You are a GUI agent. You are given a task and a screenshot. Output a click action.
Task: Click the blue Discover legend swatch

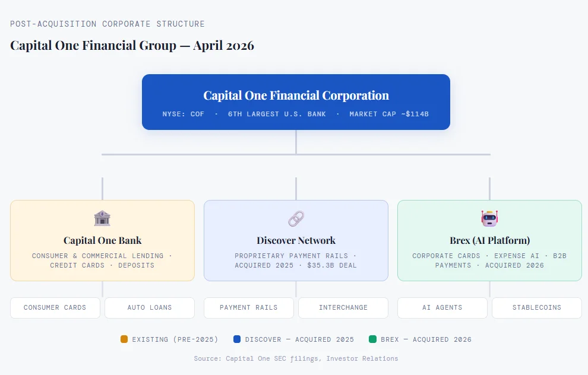pyautogui.click(x=237, y=339)
